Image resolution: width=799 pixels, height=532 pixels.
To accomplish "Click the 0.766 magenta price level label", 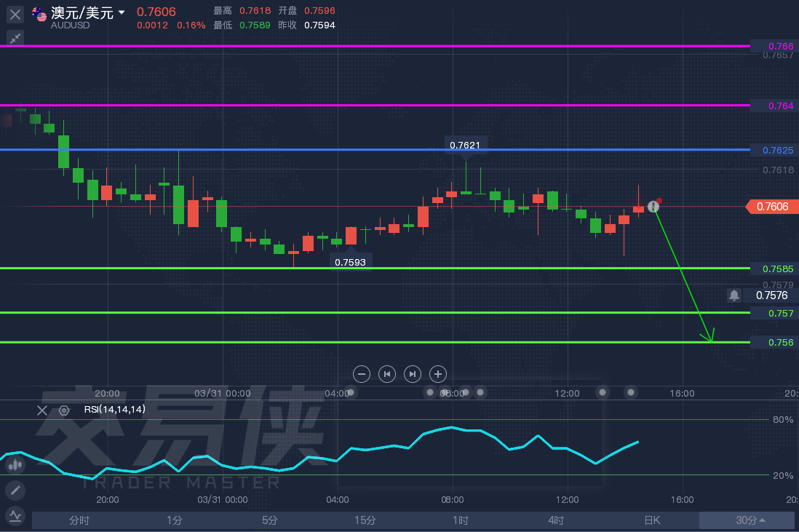I will tap(774, 46).
